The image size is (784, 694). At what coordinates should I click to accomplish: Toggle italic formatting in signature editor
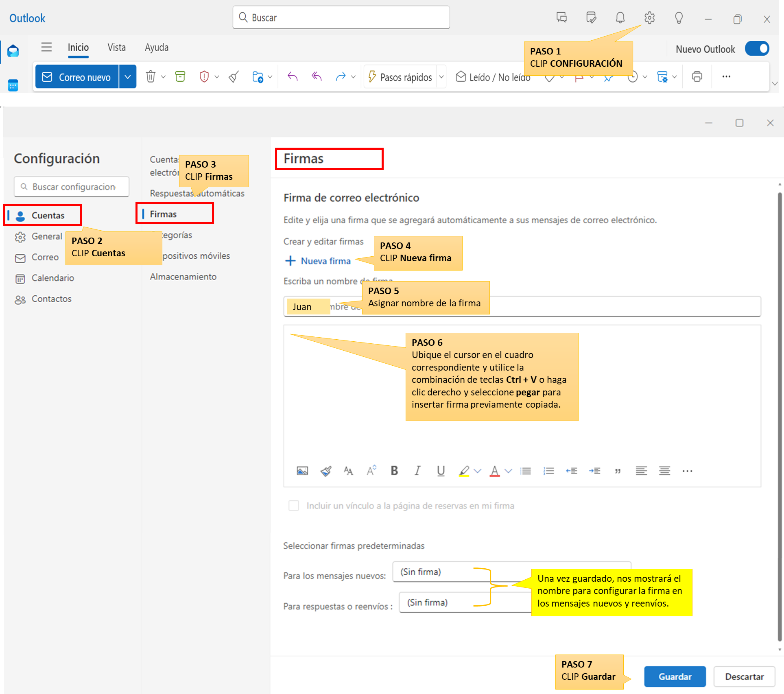tap(417, 471)
